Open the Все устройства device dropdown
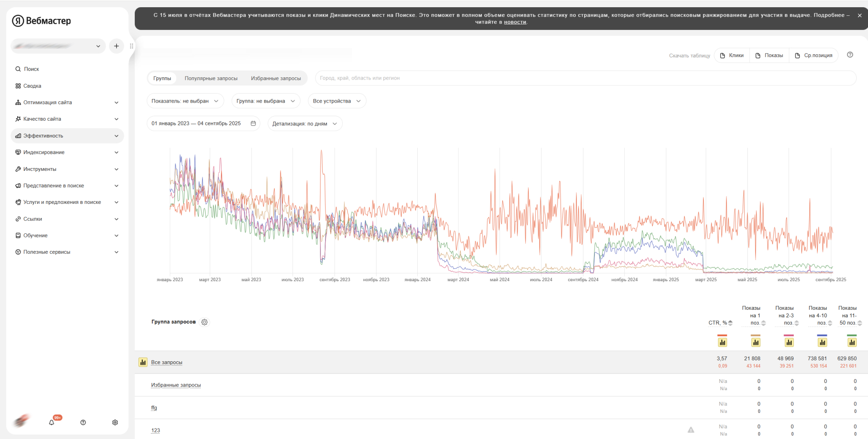Image resolution: width=868 pixels, height=439 pixels. tap(337, 101)
